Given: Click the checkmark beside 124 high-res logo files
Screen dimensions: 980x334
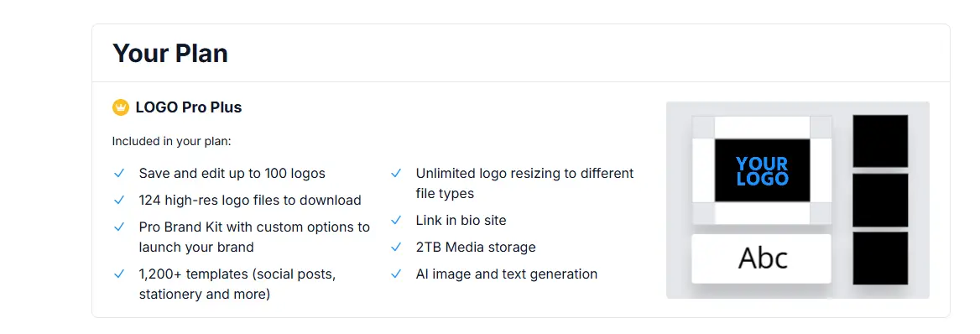Looking at the screenshot, I should [x=119, y=201].
